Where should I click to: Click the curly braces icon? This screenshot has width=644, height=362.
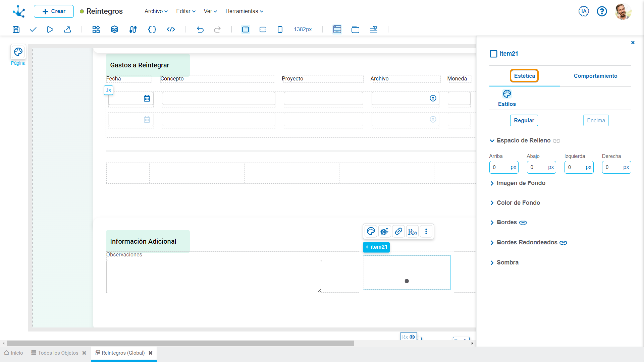tap(152, 29)
